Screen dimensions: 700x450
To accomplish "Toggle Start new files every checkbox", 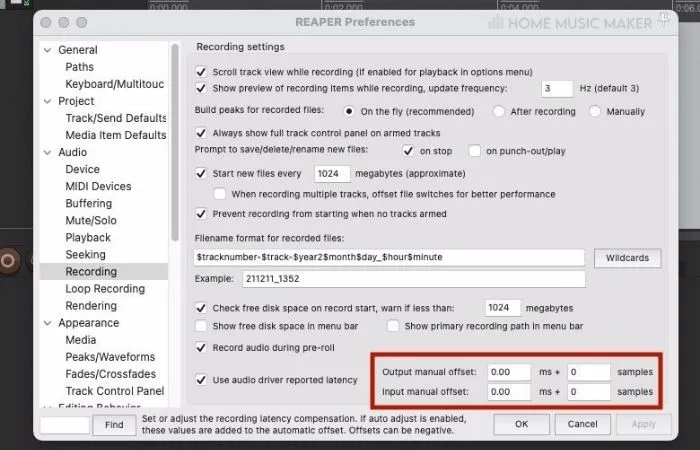I will (201, 173).
